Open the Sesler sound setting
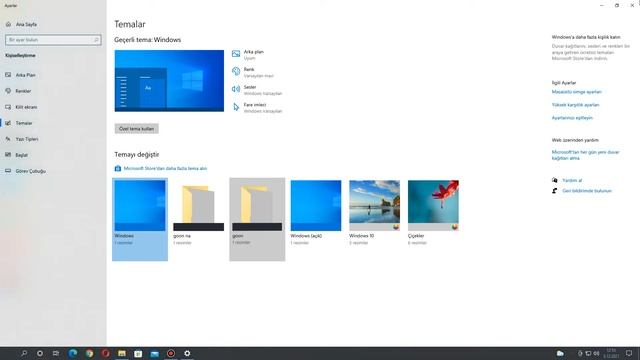 (x=263, y=90)
